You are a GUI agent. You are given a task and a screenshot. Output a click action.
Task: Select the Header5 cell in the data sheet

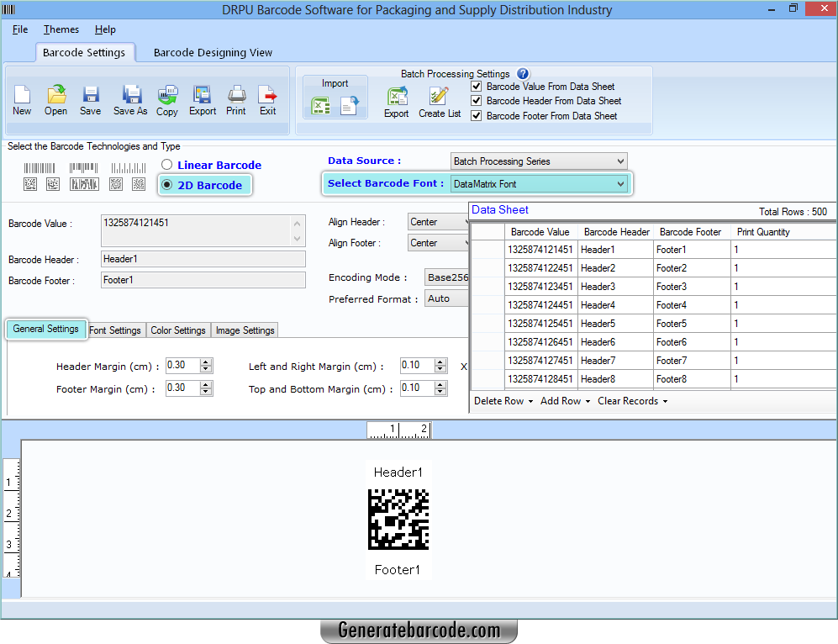pyautogui.click(x=614, y=324)
